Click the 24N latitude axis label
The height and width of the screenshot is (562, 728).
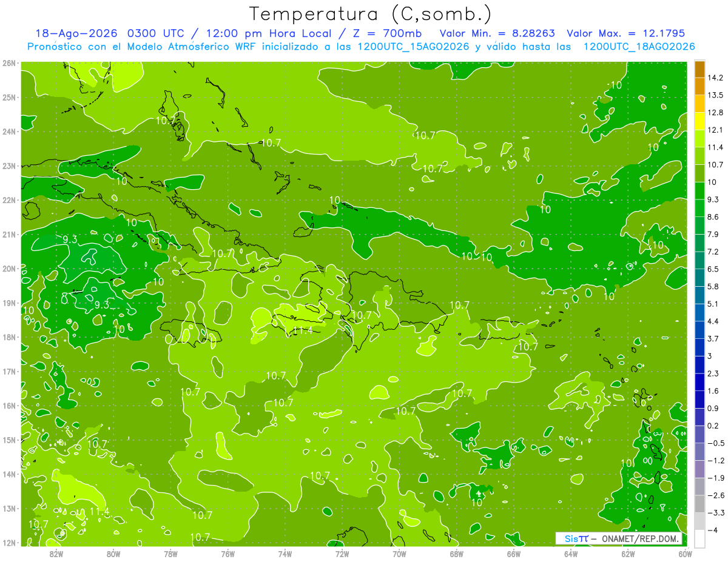click(9, 132)
